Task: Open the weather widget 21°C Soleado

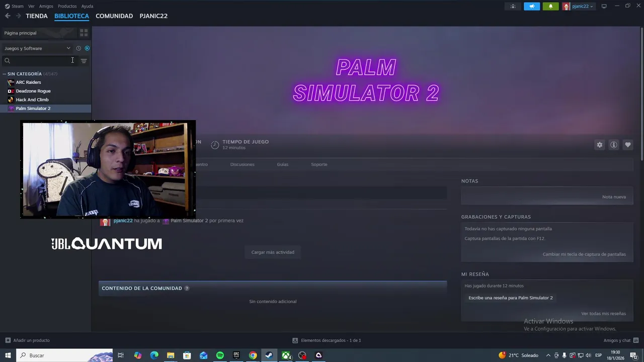Action: [518, 355]
